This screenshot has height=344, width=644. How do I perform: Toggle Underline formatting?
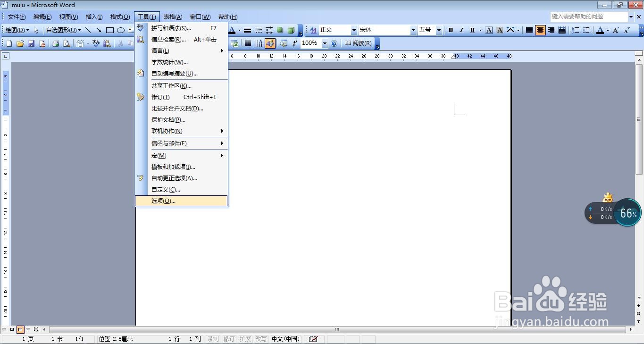coord(472,30)
